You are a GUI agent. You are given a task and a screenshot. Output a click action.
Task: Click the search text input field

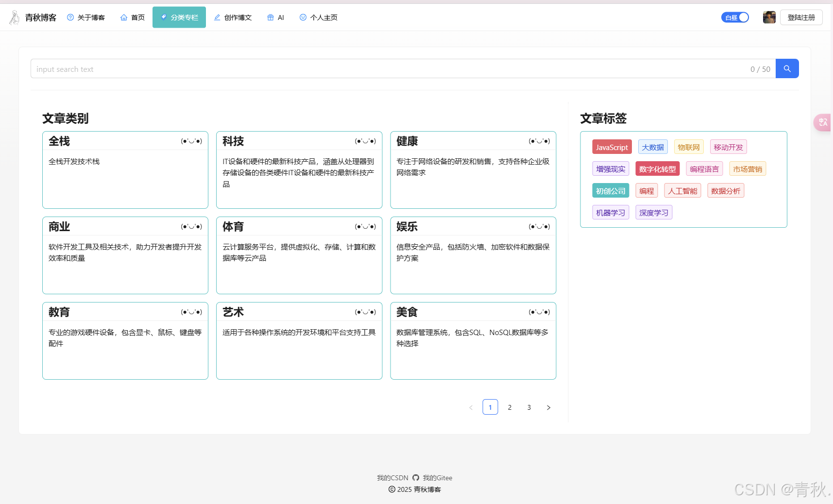pos(389,69)
